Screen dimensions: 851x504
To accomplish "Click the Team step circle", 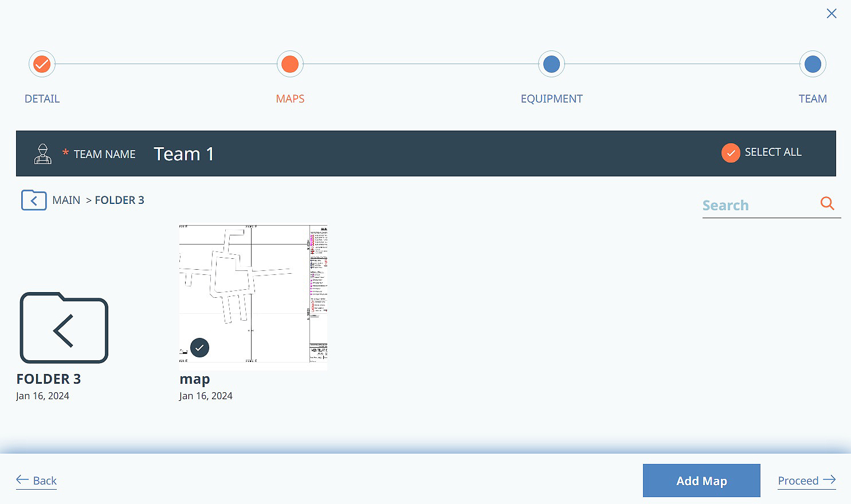I will (813, 64).
